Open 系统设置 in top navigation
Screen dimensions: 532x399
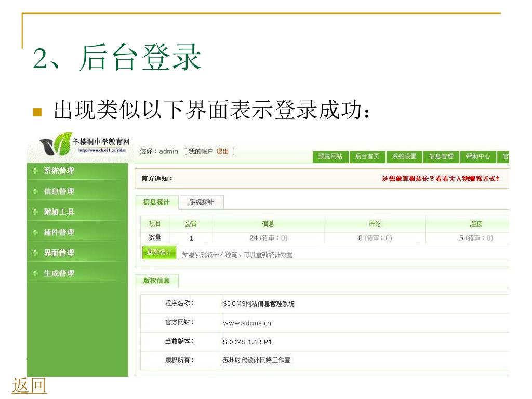click(x=404, y=156)
